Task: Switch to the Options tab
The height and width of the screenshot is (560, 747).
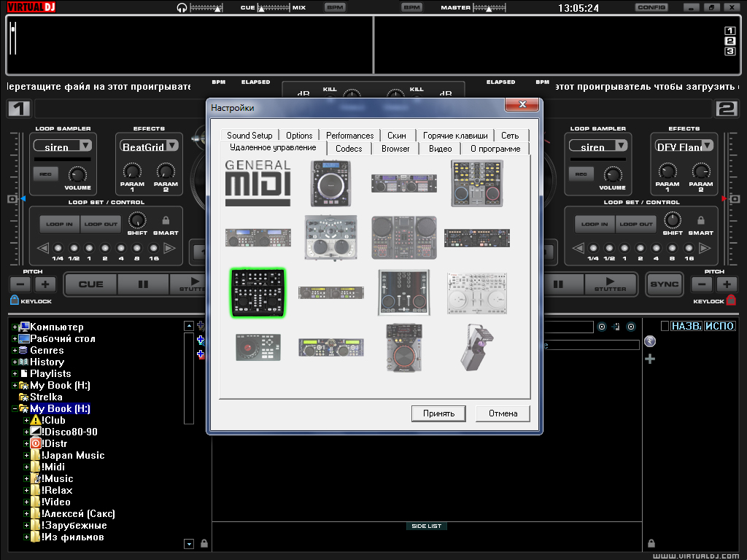Action: click(299, 135)
